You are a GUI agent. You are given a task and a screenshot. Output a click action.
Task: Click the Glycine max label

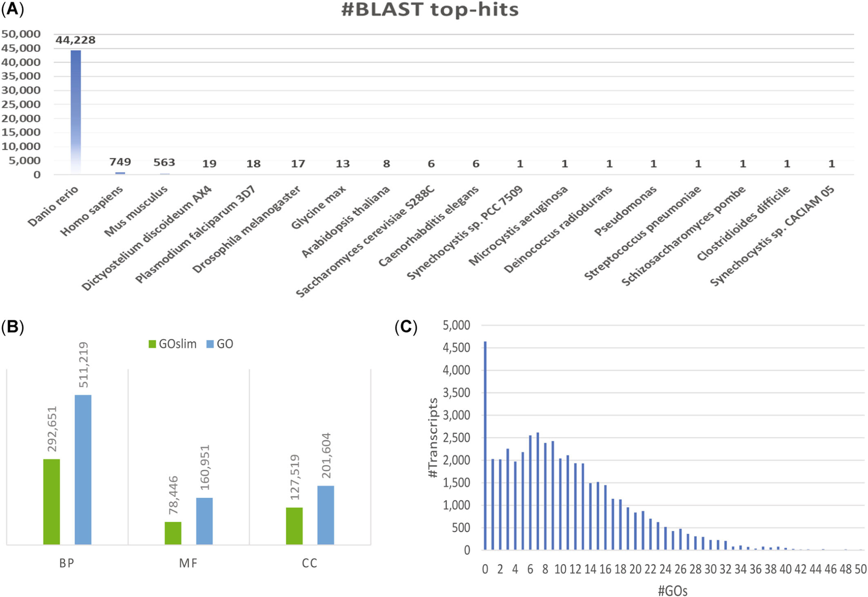coord(319,208)
